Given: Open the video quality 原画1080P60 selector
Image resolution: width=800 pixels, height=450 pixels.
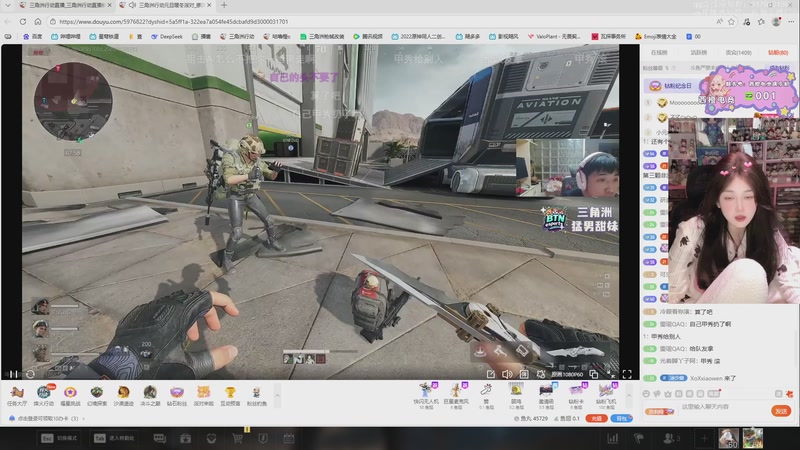Looking at the screenshot, I should pos(567,374).
